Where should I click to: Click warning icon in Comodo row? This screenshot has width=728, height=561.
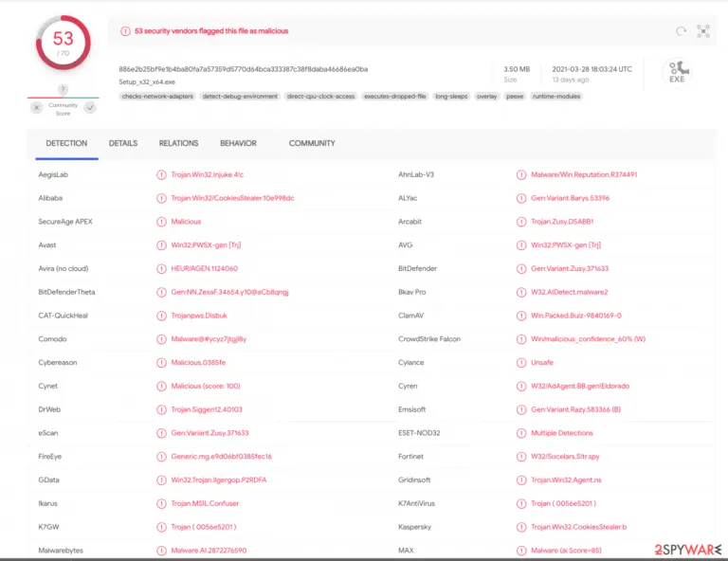pyautogui.click(x=161, y=339)
